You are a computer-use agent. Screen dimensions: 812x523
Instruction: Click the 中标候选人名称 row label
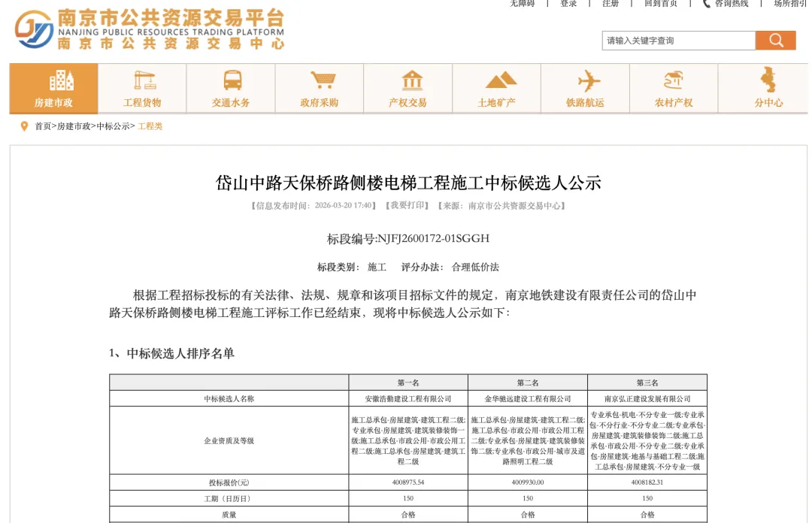[x=229, y=399]
